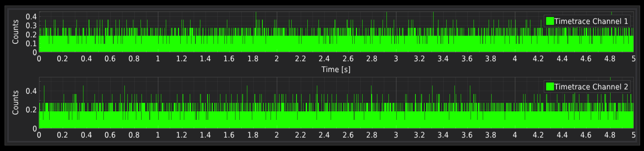Click the 4.2 tick on Channel 2 time axis
Image resolution: width=644 pixels, height=151 pixels.
tap(538, 135)
